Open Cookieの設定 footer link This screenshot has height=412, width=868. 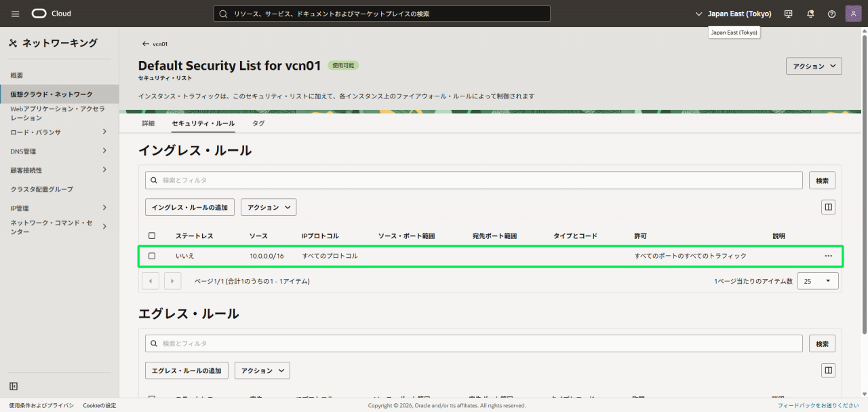tap(100, 405)
